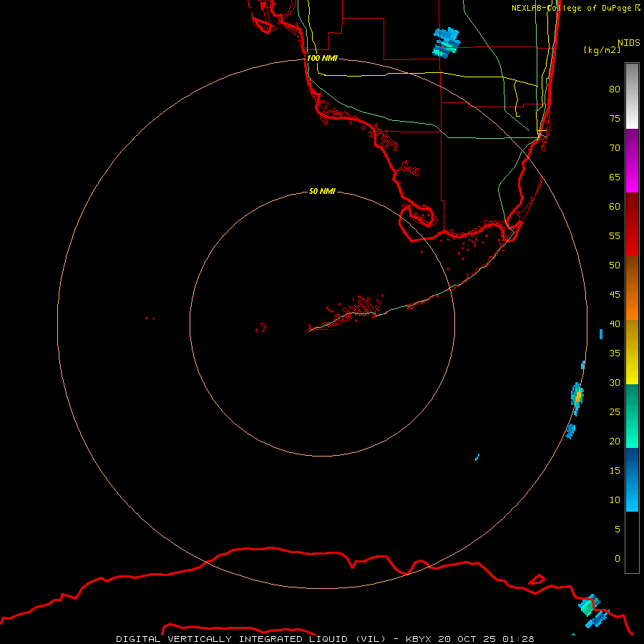Click the 50 NMI range ring label

(322, 191)
